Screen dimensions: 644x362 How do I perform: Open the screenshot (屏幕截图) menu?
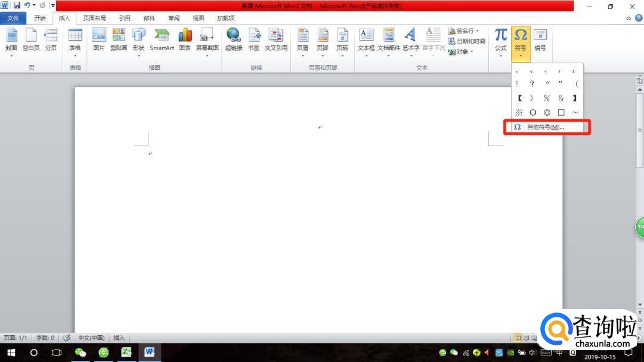click(207, 41)
